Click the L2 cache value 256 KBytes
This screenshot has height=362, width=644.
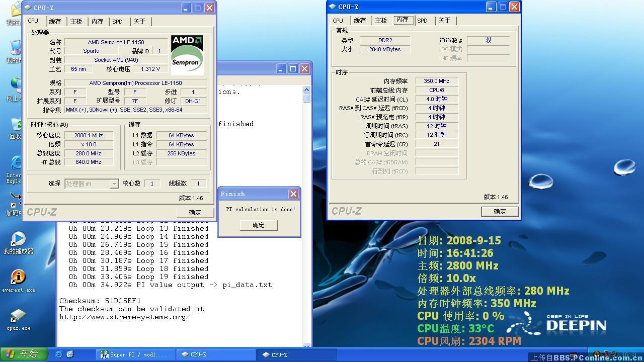click(182, 153)
